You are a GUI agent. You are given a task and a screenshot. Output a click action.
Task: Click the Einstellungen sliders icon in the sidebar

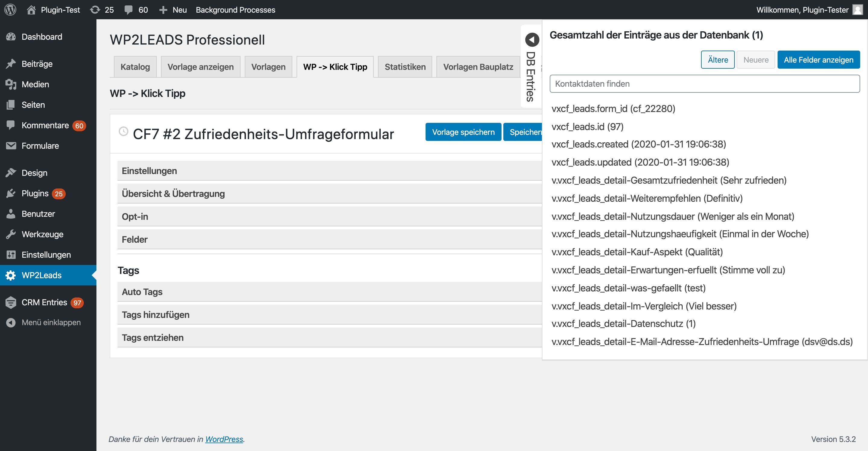(11, 255)
